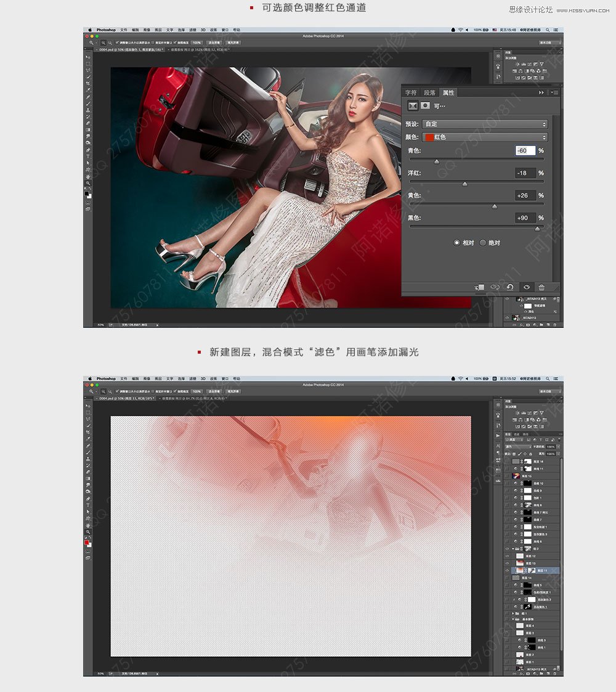Select the 绝对 radio button
Screen dimensions: 616x692
[483, 243]
